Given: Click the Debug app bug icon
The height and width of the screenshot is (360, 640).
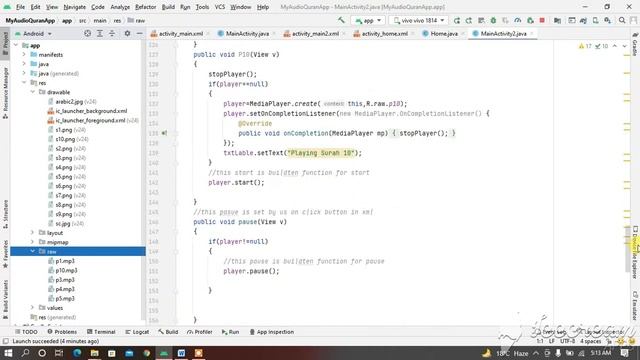Looking at the screenshot, I should coord(493,20).
